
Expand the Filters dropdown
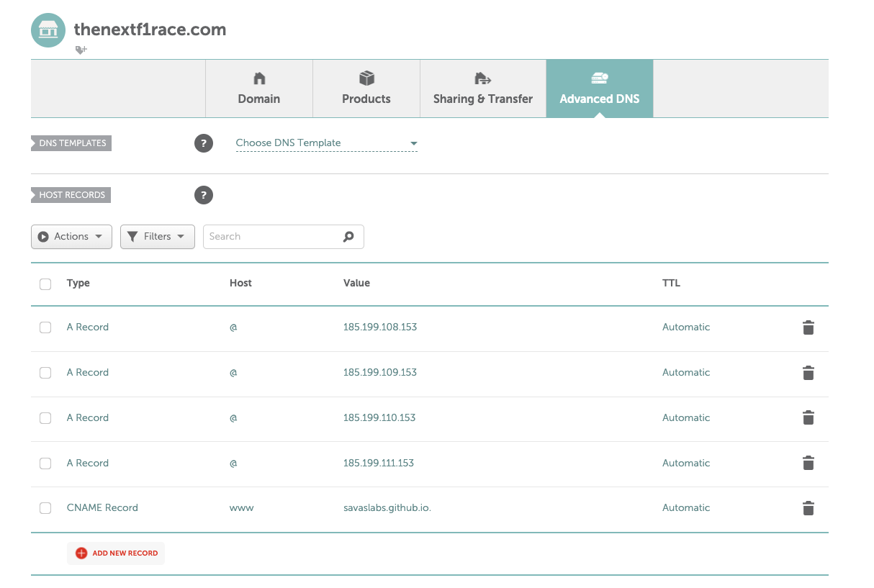157,236
